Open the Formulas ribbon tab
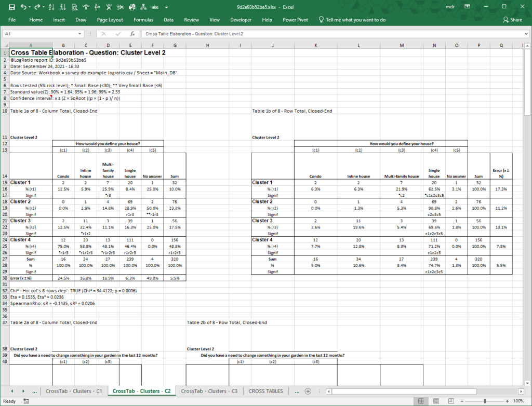 (x=143, y=20)
